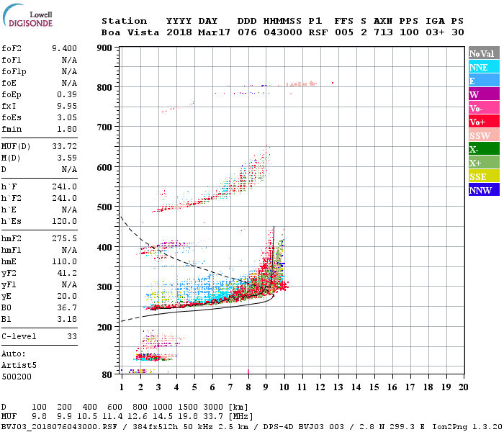The width and height of the screenshot is (504, 432).
Task: Select the X+ light green swatch
Action: 484,162
